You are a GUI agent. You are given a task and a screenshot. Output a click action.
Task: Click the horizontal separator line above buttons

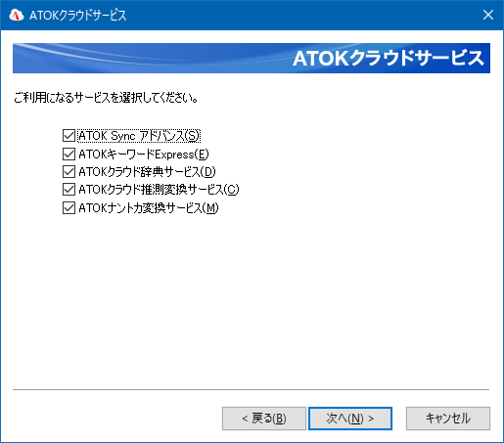[252, 389]
